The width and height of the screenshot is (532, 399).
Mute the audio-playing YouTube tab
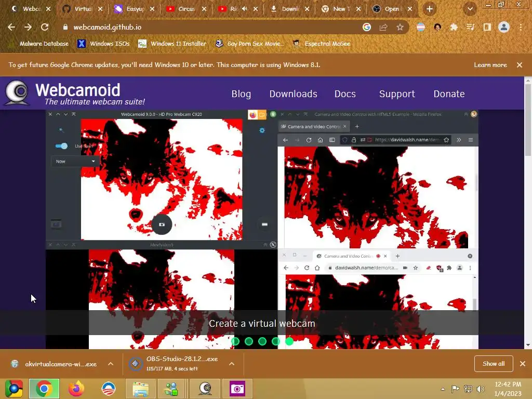(x=245, y=9)
